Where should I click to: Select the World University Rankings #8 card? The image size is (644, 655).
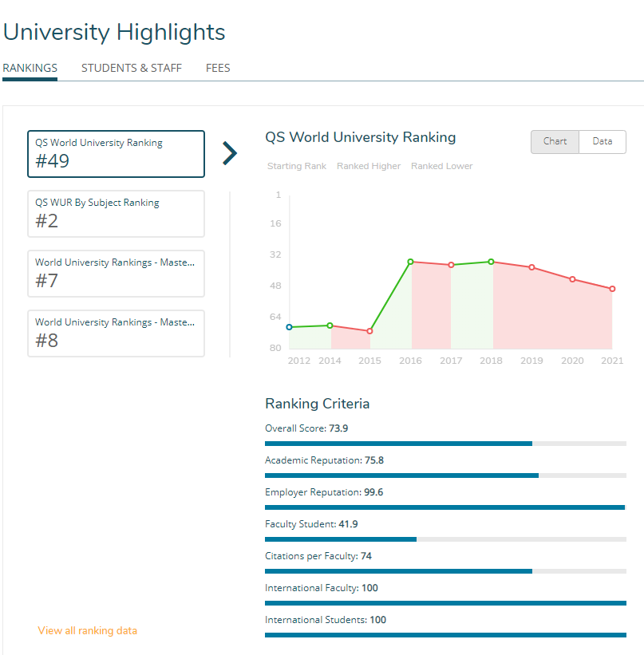117,333
